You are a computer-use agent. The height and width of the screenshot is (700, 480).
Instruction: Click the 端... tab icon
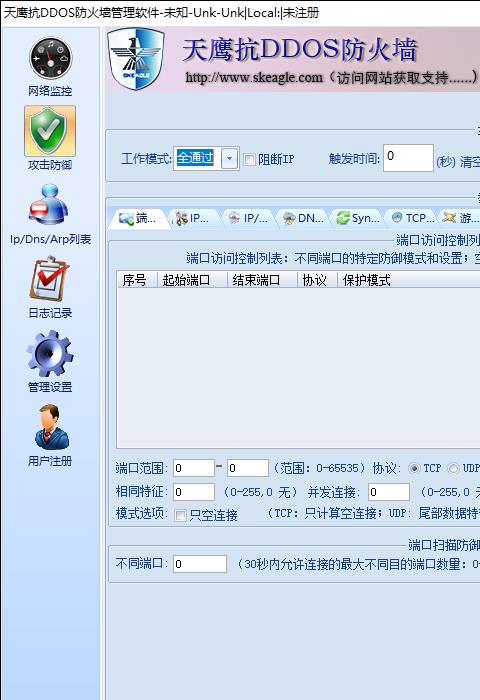point(126,218)
